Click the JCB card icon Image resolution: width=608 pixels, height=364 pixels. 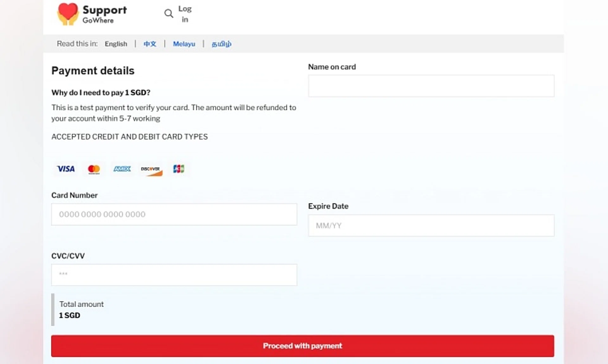point(179,169)
